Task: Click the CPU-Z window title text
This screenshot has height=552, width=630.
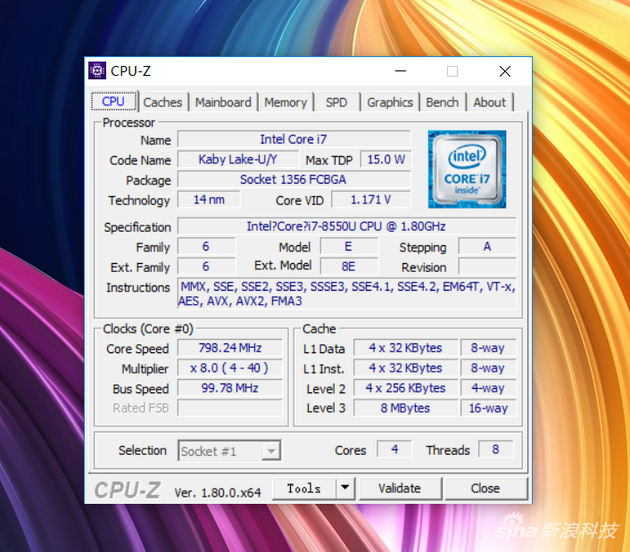Action: coord(131,71)
